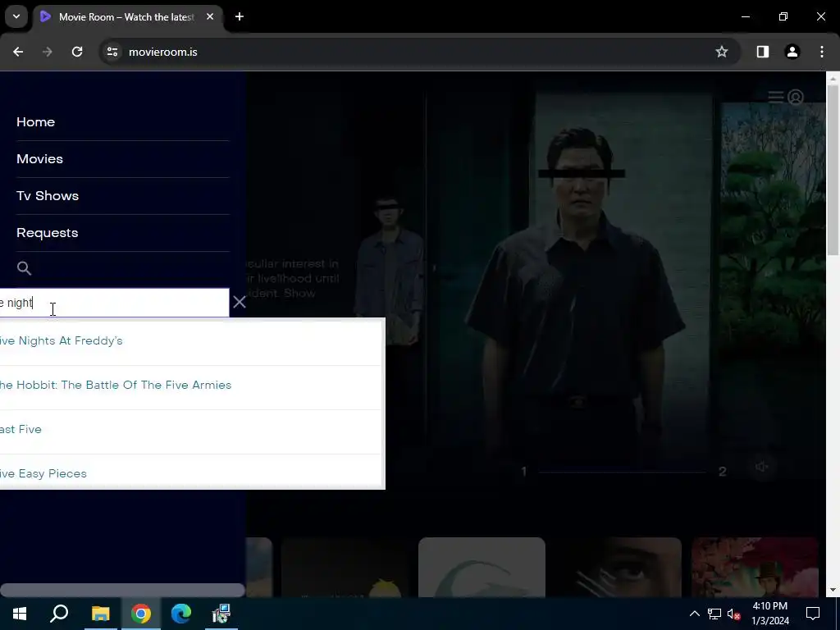Image resolution: width=840 pixels, height=630 pixels.
Task: Toggle the hamburger menu icon on site header
Action: (x=776, y=97)
